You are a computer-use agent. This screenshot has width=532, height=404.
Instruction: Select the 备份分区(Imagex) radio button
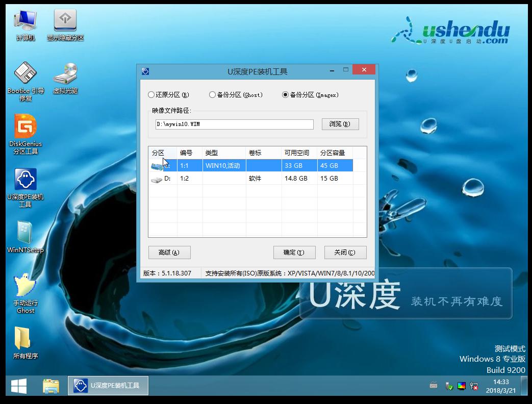[310, 95]
